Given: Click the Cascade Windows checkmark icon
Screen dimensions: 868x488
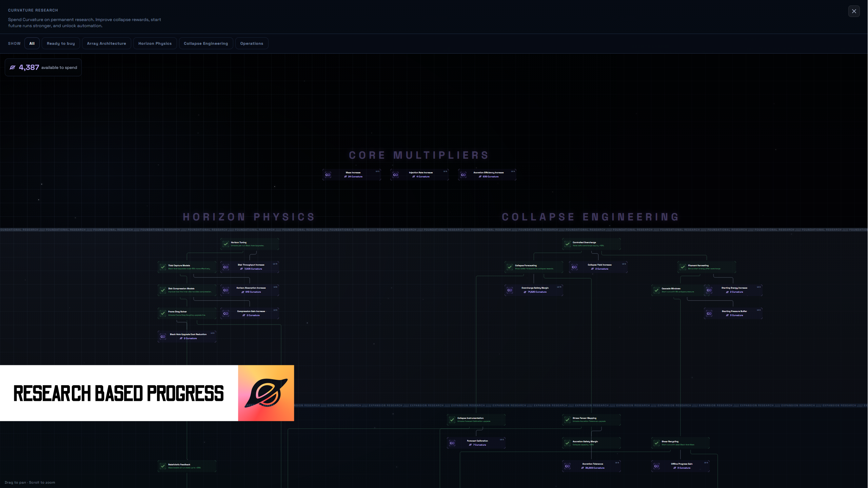Looking at the screenshot, I should pos(657,290).
